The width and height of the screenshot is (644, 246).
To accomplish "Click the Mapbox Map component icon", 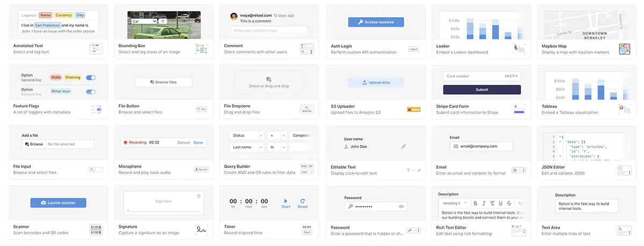I will click(624, 49).
